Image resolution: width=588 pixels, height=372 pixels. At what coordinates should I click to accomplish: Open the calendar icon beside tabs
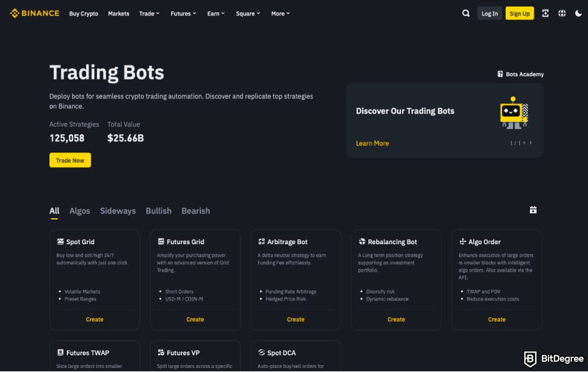click(x=533, y=210)
